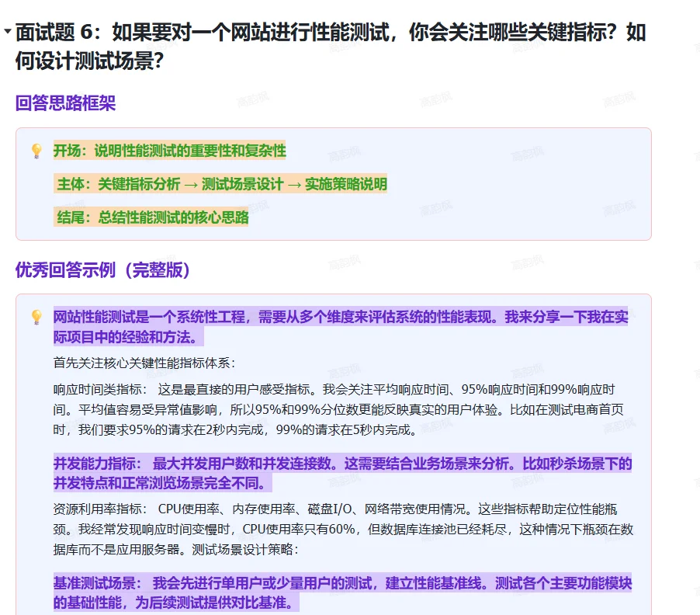700x615 pixels.
Task: Click the highlighted 并发能力指标 paragraph
Action: click(341, 471)
